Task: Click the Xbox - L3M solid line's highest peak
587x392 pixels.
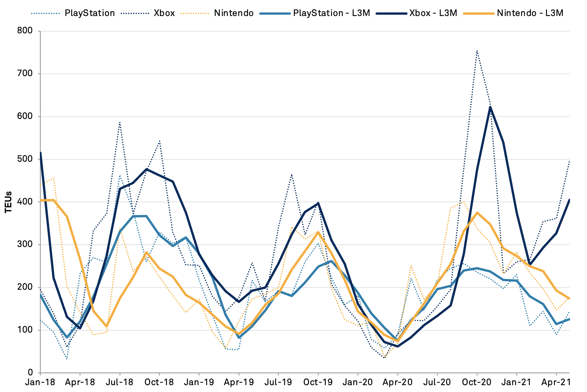Action: (x=490, y=107)
